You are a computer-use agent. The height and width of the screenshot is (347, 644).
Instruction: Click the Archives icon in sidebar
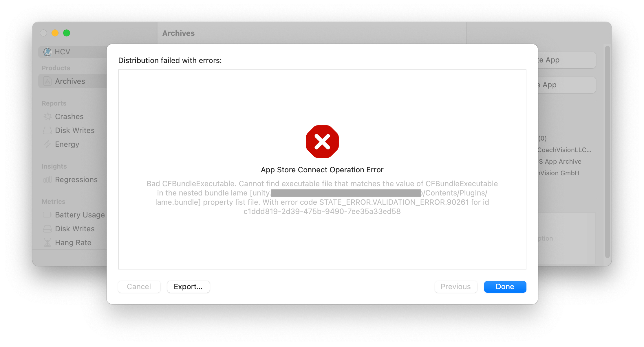pos(47,81)
